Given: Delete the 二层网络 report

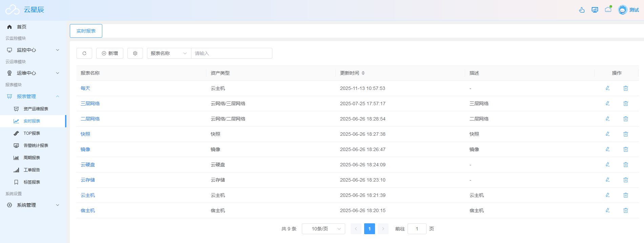Looking at the screenshot, I should pyautogui.click(x=626, y=119).
